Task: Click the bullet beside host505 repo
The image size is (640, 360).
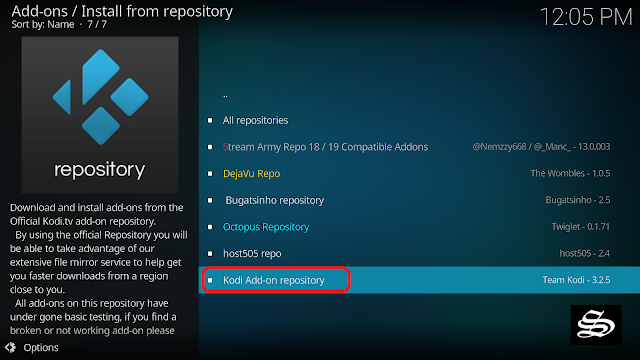Action: [x=210, y=253]
